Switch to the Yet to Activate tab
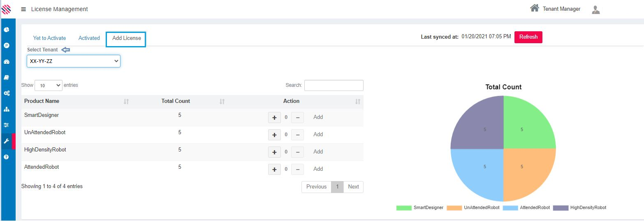644x221 pixels. click(49, 38)
